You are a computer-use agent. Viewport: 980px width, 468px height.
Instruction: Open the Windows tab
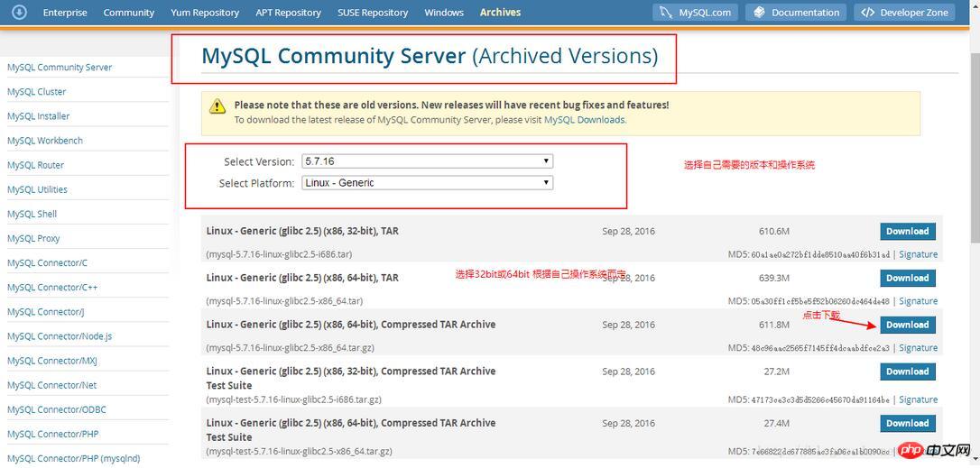tap(444, 13)
